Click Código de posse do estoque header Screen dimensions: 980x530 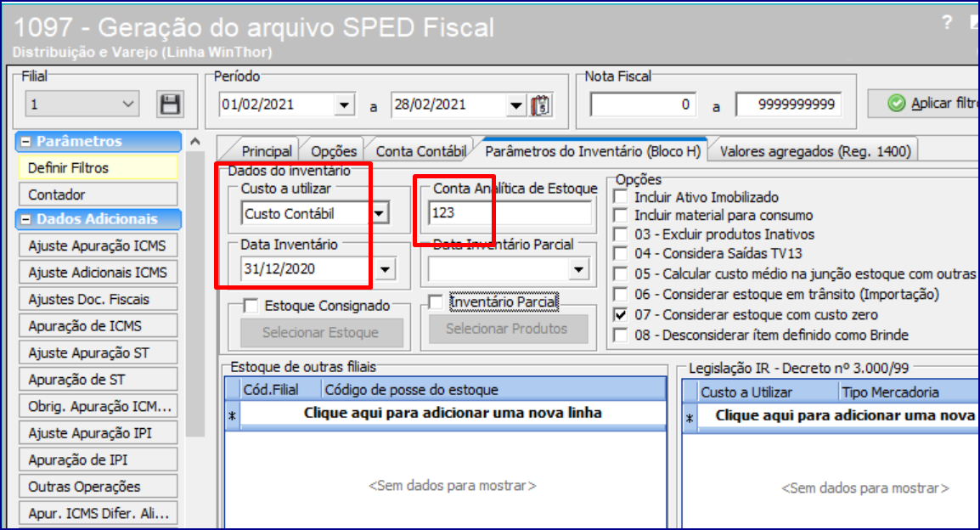pyautogui.click(x=493, y=390)
